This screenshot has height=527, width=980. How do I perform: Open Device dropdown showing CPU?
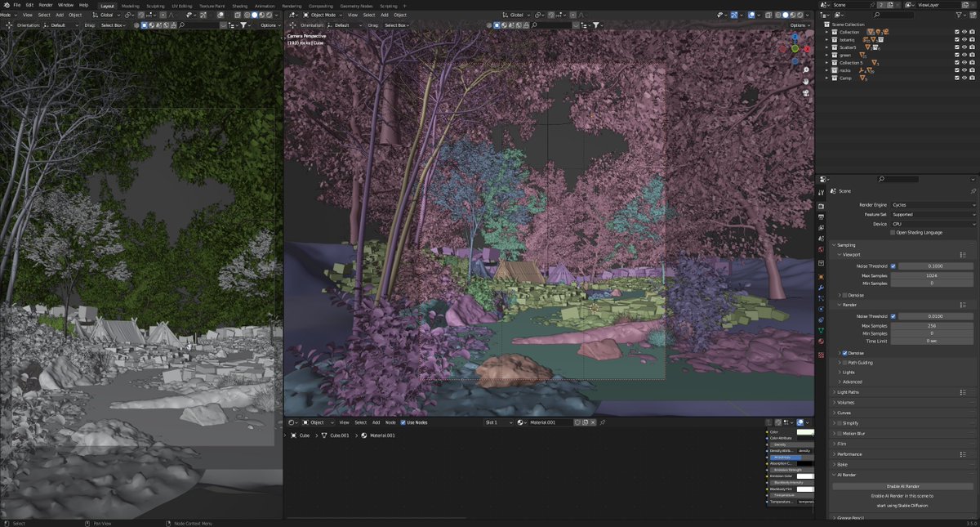pyautogui.click(x=933, y=224)
